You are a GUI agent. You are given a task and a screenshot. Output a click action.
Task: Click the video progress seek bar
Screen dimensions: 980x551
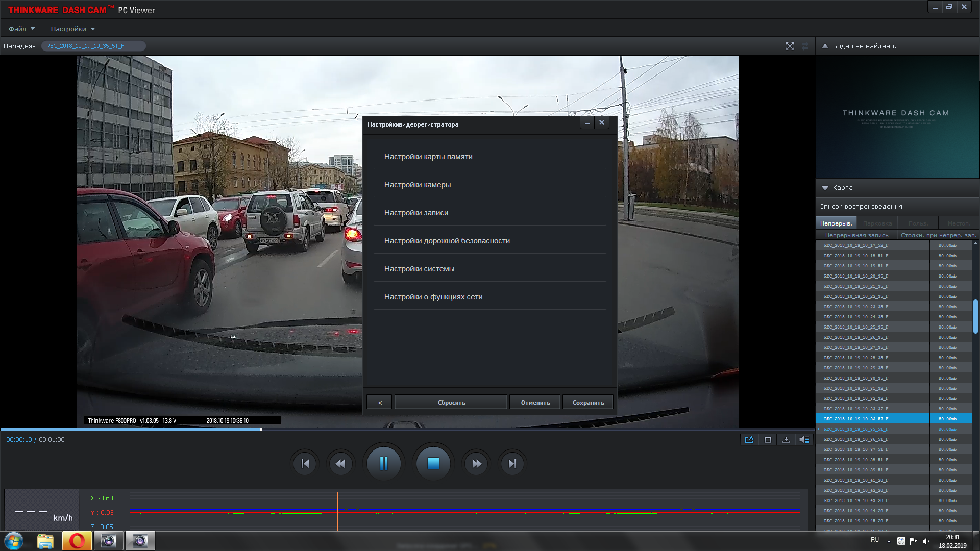[408, 429]
